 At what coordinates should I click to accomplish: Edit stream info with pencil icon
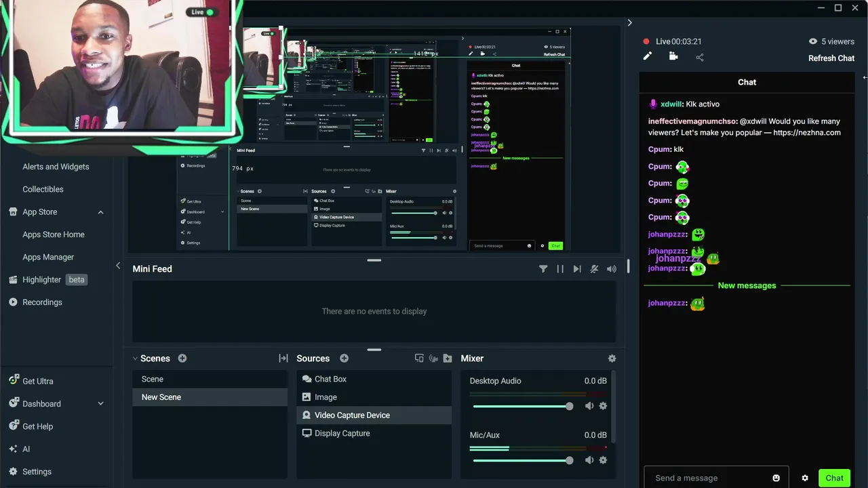pyautogui.click(x=648, y=56)
